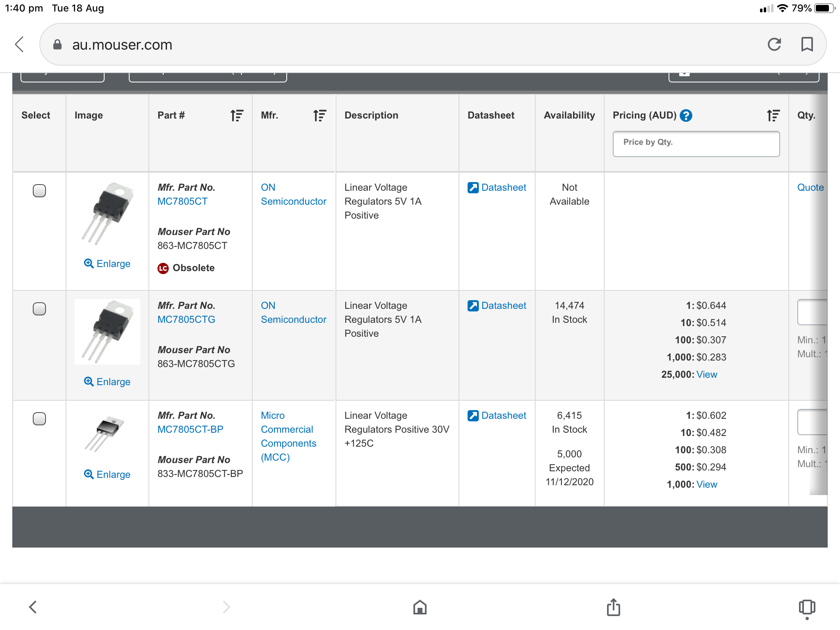The image size is (840, 630).
Task: Tap the au.mouser.com address bar
Action: pos(433,44)
